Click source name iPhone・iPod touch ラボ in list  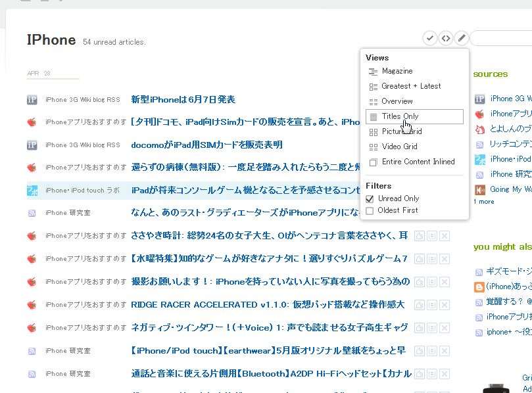click(x=82, y=191)
